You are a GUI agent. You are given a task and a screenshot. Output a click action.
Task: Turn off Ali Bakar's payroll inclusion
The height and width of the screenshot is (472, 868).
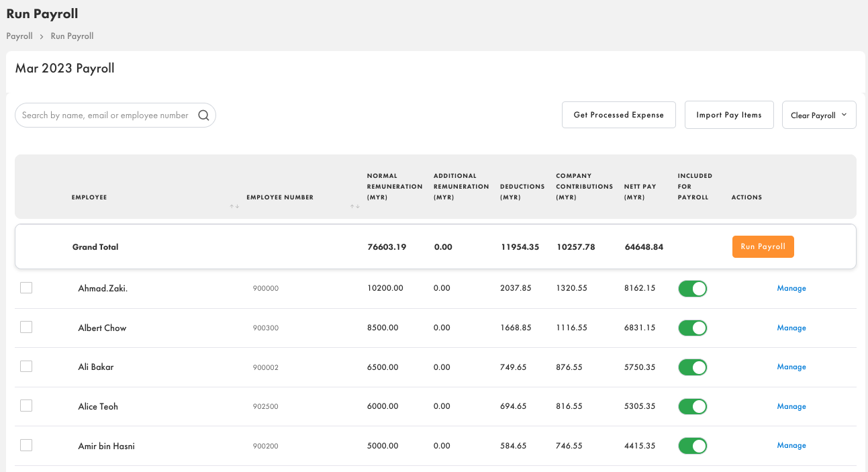click(692, 367)
